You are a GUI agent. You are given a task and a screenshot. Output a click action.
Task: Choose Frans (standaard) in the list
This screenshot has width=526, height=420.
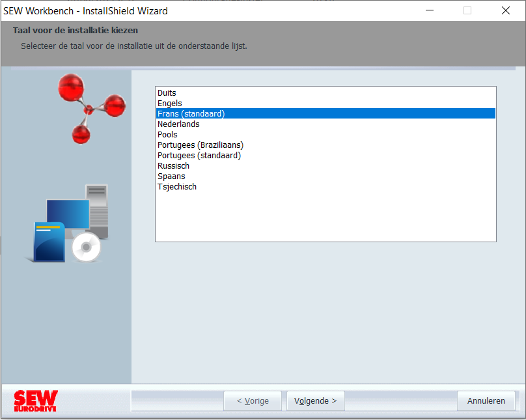click(325, 114)
